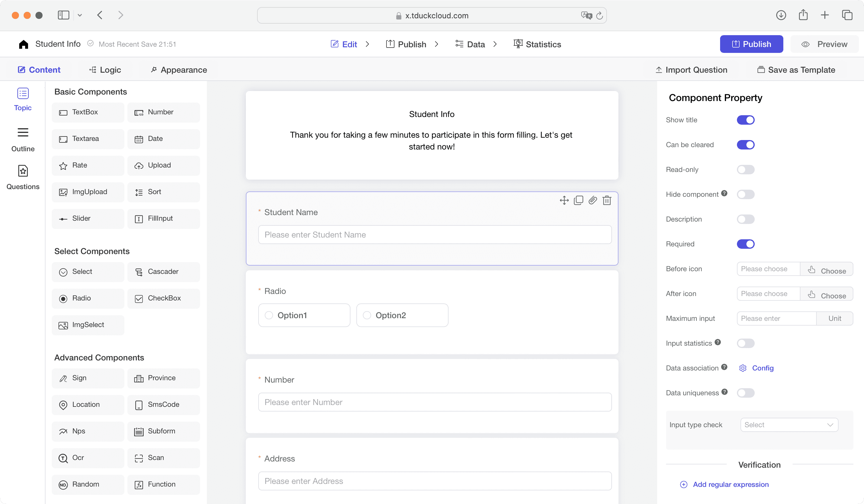The image size is (864, 504).
Task: Open Data association Config link
Action: 756,368
